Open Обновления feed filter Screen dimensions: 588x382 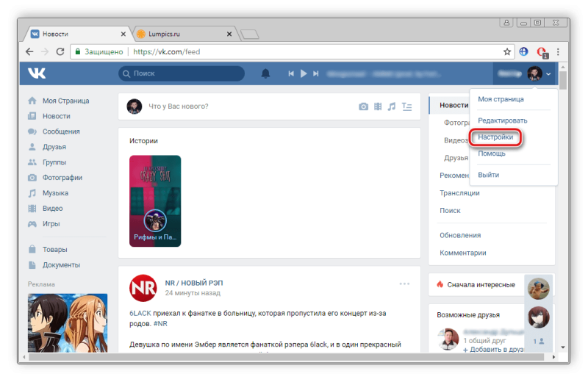click(x=460, y=235)
